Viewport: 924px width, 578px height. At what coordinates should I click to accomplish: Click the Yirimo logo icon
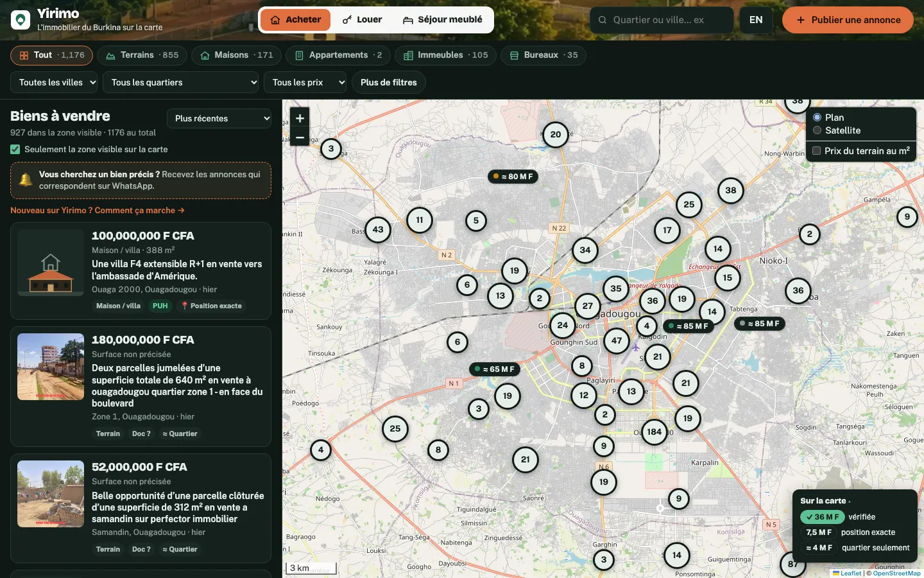pos(21,20)
